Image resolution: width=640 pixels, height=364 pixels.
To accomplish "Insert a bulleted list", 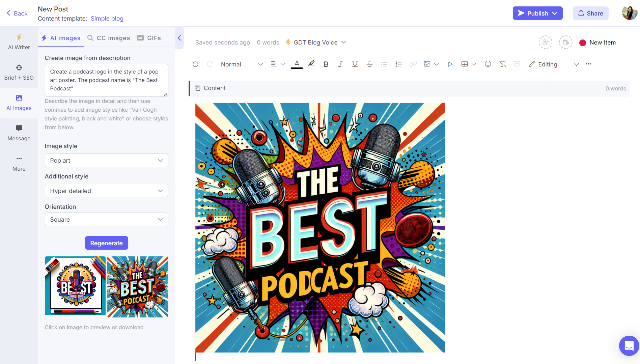I will (384, 64).
